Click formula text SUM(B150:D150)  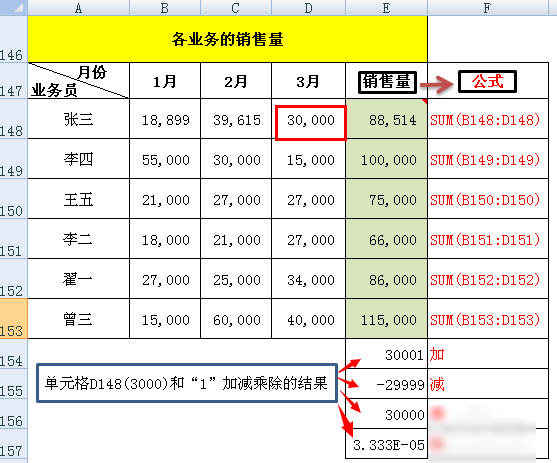[x=485, y=200]
